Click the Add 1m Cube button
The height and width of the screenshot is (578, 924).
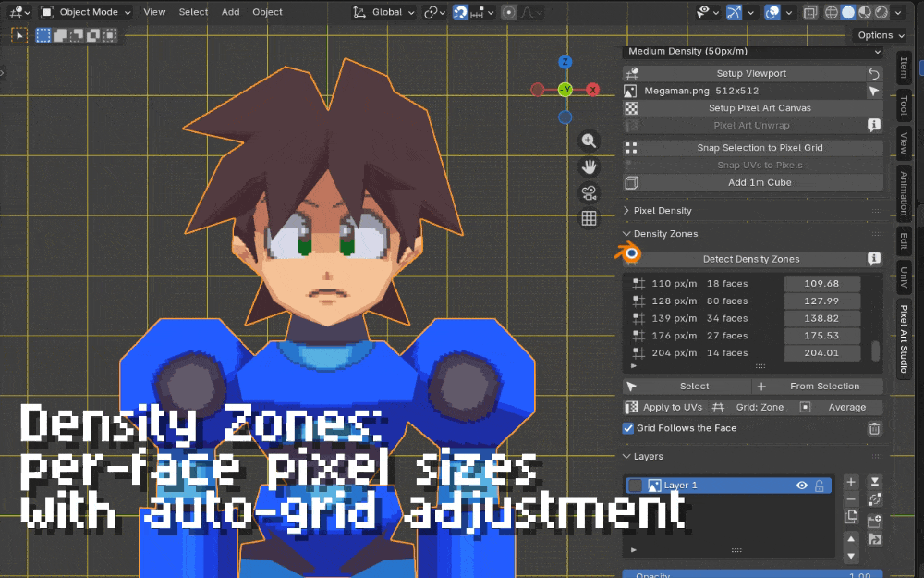(753, 183)
